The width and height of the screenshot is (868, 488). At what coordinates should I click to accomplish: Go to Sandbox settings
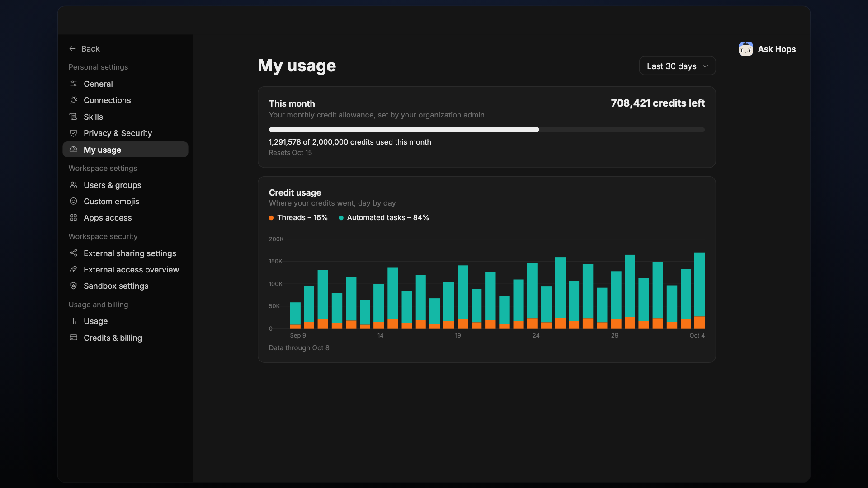(x=125, y=286)
